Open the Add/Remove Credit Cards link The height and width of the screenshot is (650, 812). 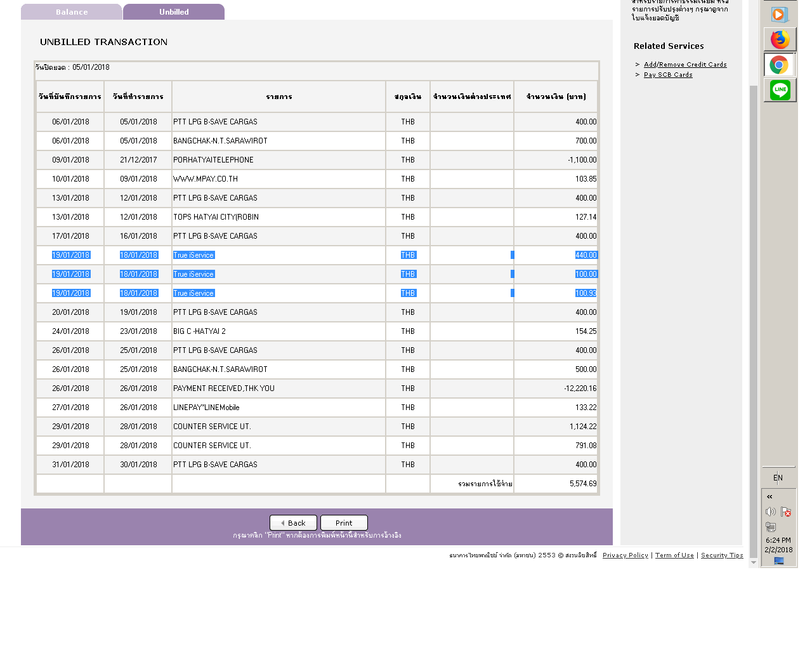click(685, 65)
